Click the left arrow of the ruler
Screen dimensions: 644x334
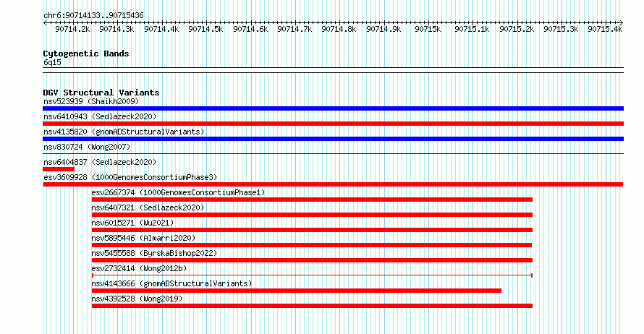coord(45,23)
